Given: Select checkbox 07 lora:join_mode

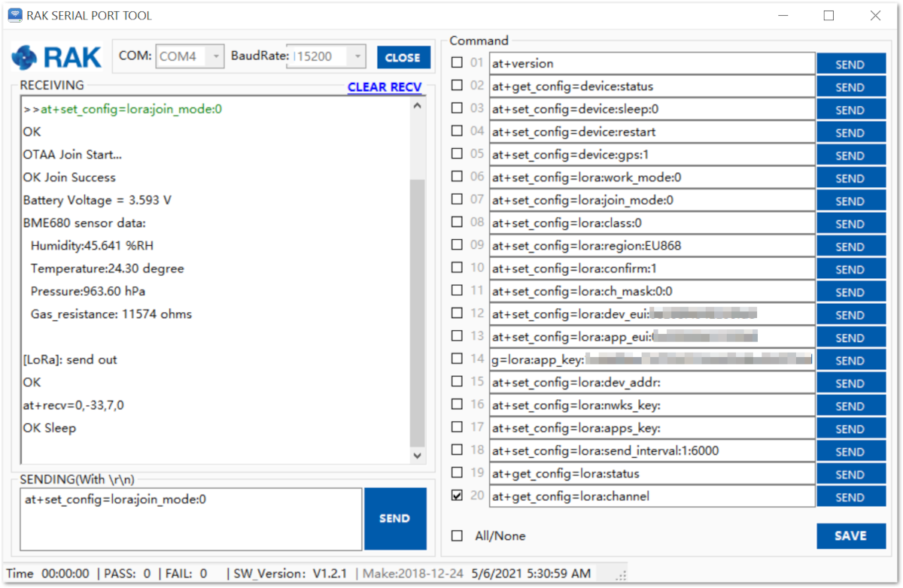Looking at the screenshot, I should point(457,199).
